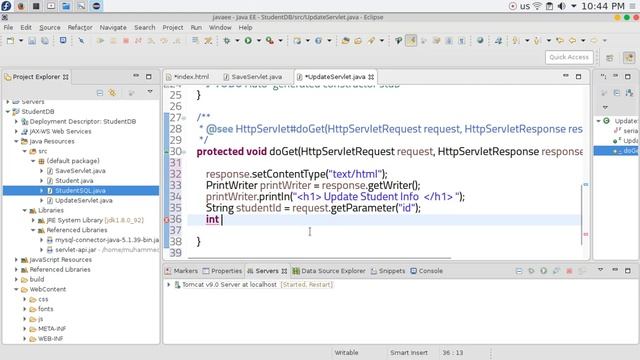Collapse the StudentDB project node
The height and width of the screenshot is (360, 640).
click(8, 111)
